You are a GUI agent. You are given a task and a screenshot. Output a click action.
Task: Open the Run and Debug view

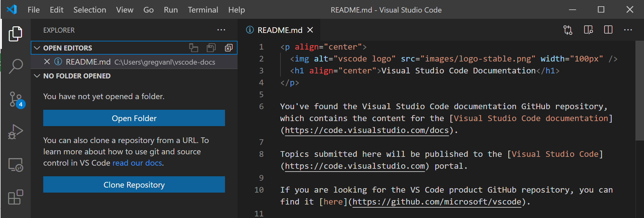click(x=15, y=132)
